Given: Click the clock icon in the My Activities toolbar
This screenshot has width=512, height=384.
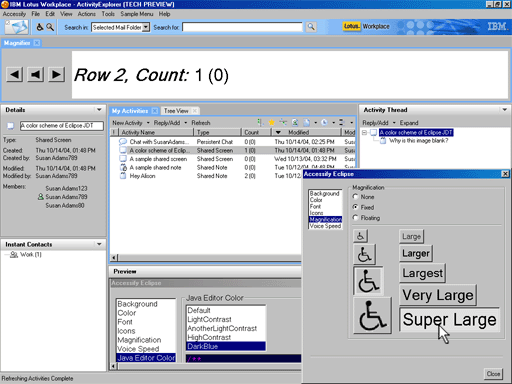Looking at the screenshot, I should point(324,122).
